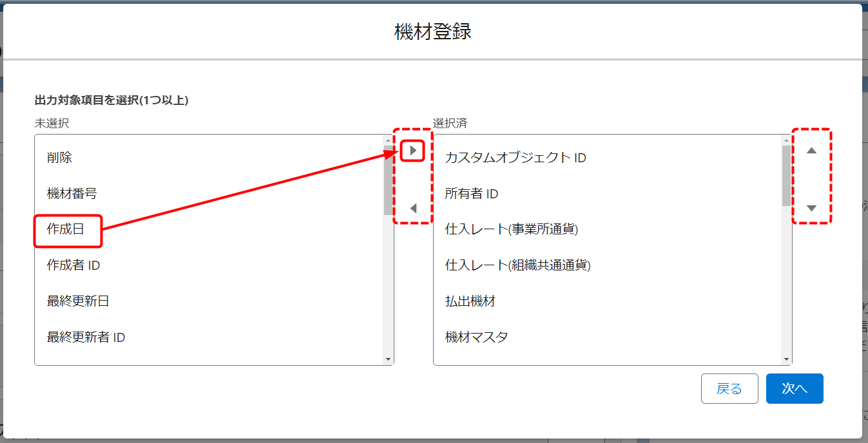Image resolution: width=868 pixels, height=443 pixels.
Task: Select カスタムオブジェクト ID in the selected list
Action: pos(516,158)
